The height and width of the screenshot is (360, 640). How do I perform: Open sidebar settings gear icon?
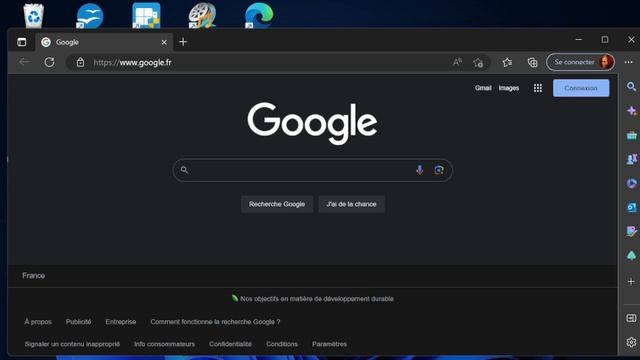tap(631, 342)
